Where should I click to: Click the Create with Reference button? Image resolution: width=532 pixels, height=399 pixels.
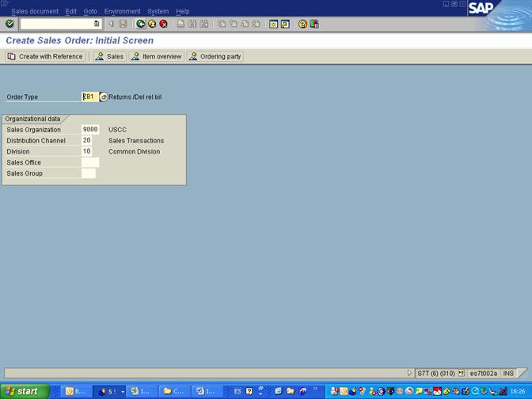[45, 56]
